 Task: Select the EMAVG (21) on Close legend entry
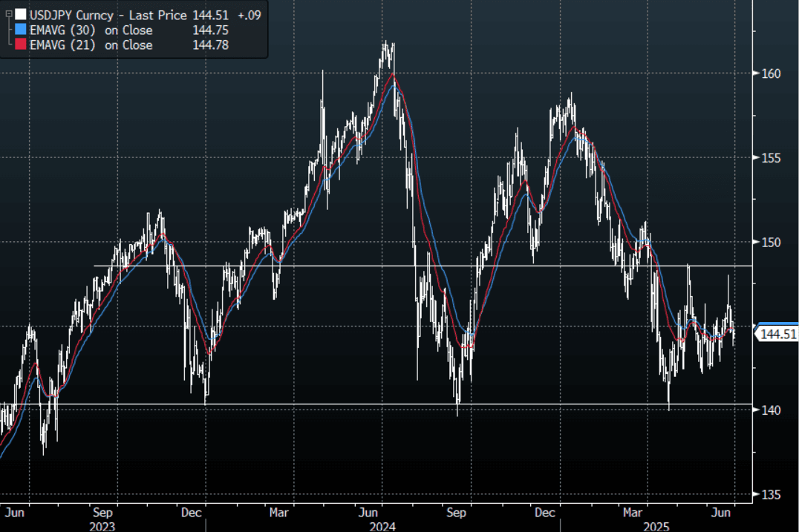tap(91, 45)
